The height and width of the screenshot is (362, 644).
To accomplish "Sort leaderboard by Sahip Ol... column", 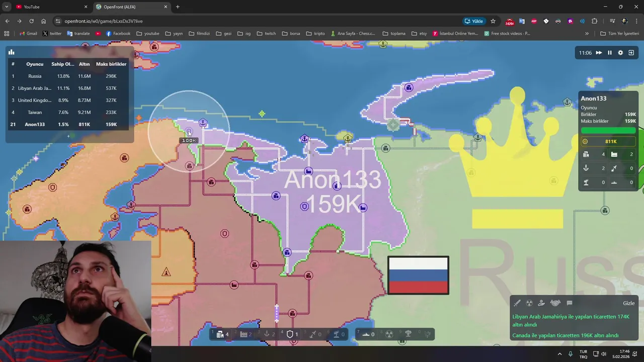I will [x=63, y=64].
